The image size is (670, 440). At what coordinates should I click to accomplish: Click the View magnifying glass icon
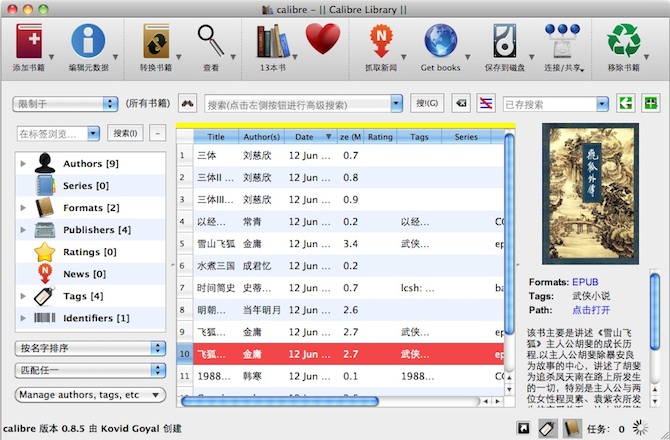click(211, 41)
